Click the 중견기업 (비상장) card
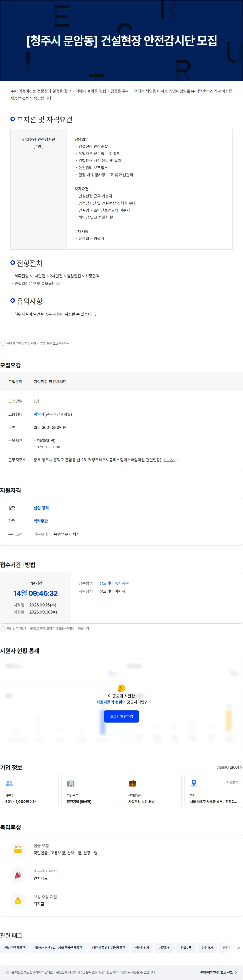This screenshot has width=243, height=980. tap(91, 791)
